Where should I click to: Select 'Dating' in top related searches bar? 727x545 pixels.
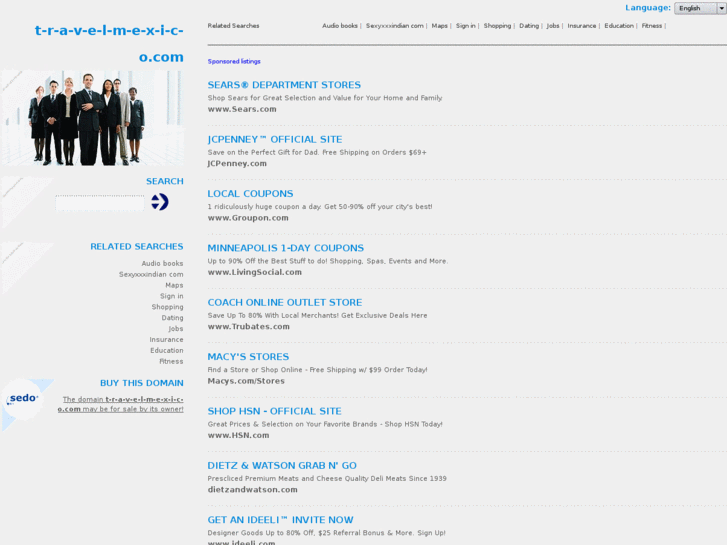pos(529,26)
